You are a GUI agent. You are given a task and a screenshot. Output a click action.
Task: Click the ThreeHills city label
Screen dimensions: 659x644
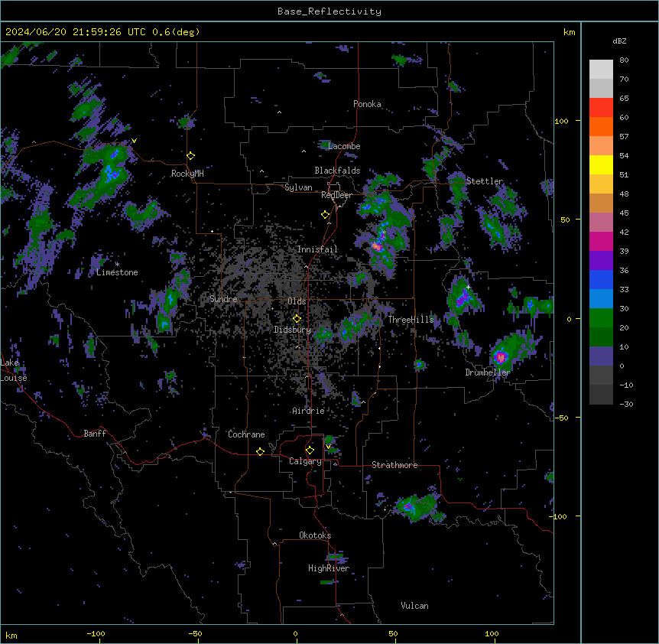[411, 320]
